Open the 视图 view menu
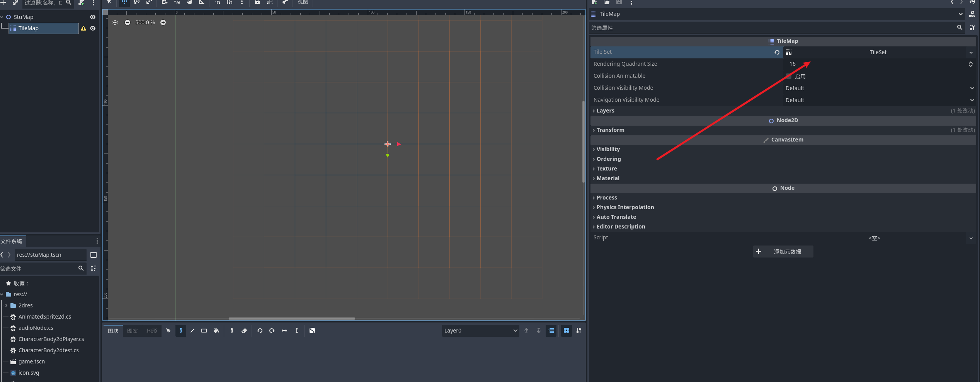The width and height of the screenshot is (980, 382). tap(303, 2)
